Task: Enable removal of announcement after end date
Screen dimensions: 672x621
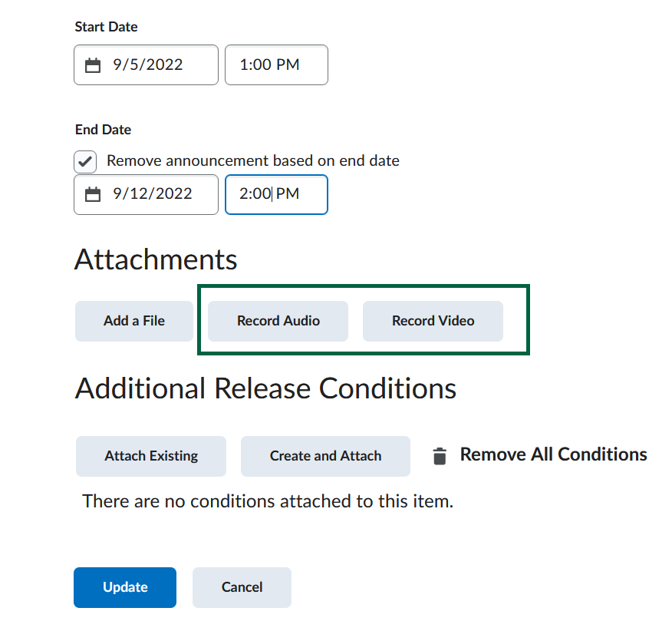Action: click(x=84, y=161)
